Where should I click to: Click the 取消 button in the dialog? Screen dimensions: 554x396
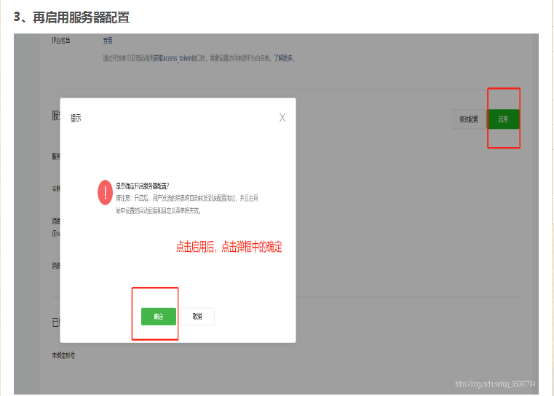198,317
